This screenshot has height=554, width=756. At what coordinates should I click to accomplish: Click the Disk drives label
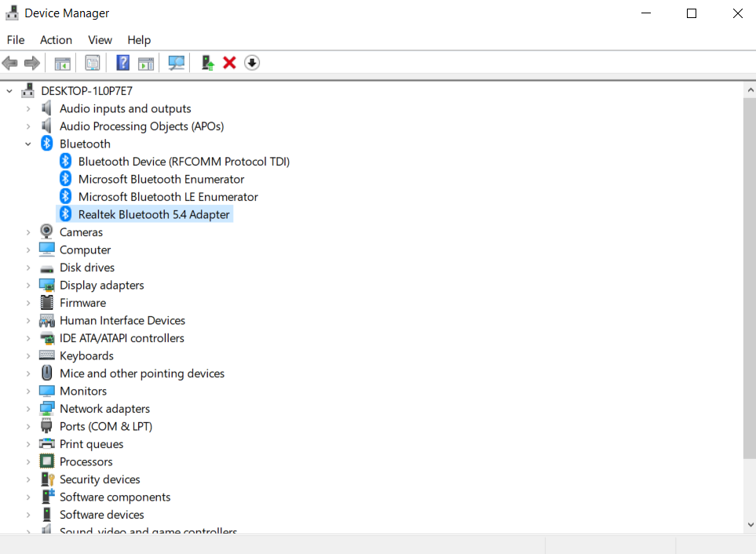point(87,268)
